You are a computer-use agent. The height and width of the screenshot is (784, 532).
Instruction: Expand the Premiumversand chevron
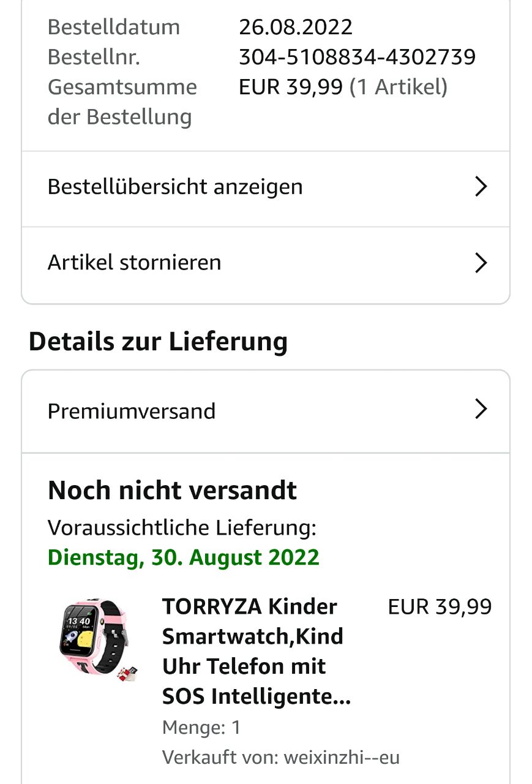pos(481,409)
